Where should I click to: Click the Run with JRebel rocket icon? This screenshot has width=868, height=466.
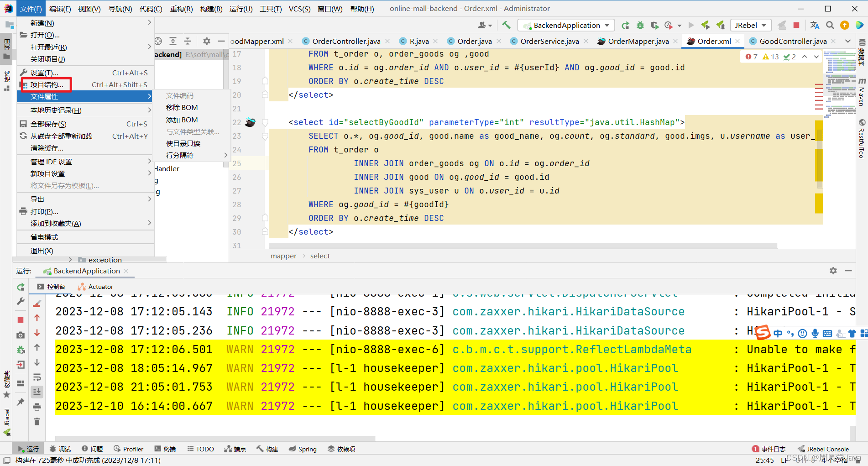click(x=706, y=25)
